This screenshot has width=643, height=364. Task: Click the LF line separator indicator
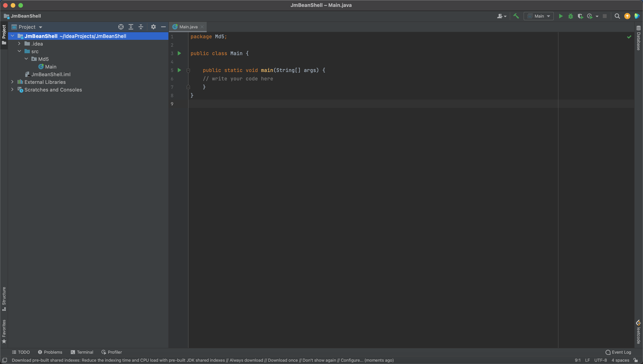pos(588,360)
